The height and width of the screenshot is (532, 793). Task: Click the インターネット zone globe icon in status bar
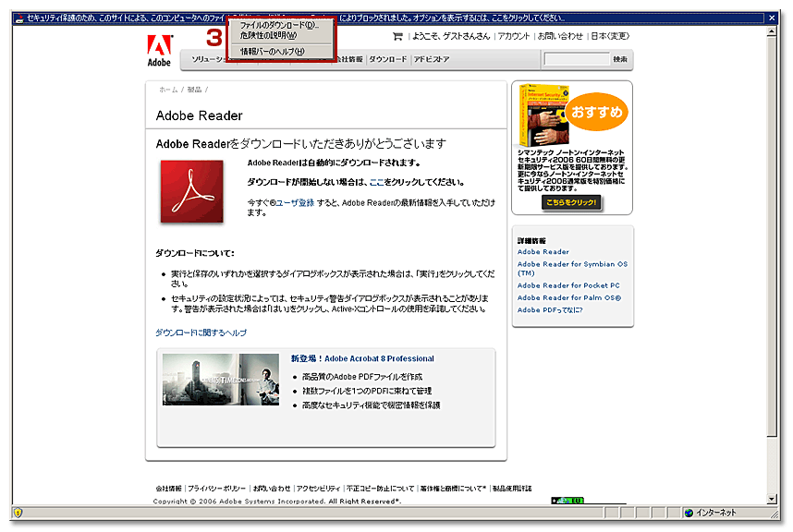pos(689,514)
